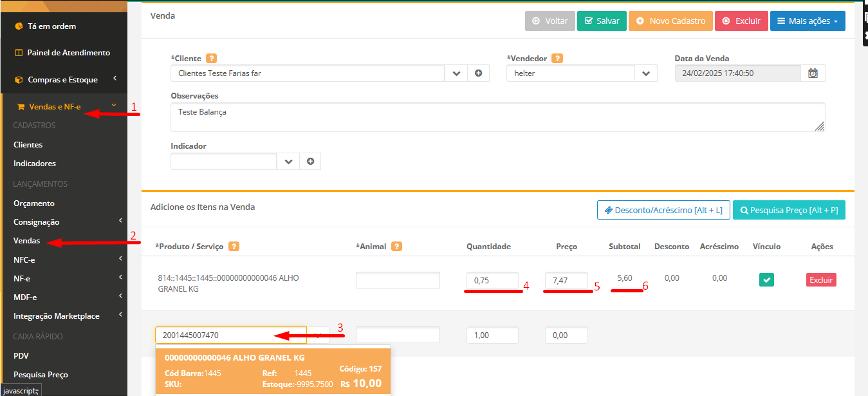Click the Salvar button

(x=602, y=21)
